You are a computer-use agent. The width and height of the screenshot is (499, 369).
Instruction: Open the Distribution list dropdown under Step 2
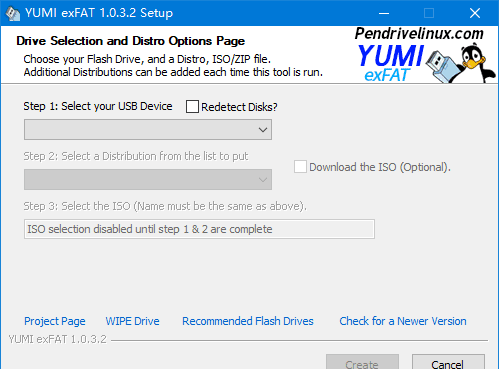point(148,180)
